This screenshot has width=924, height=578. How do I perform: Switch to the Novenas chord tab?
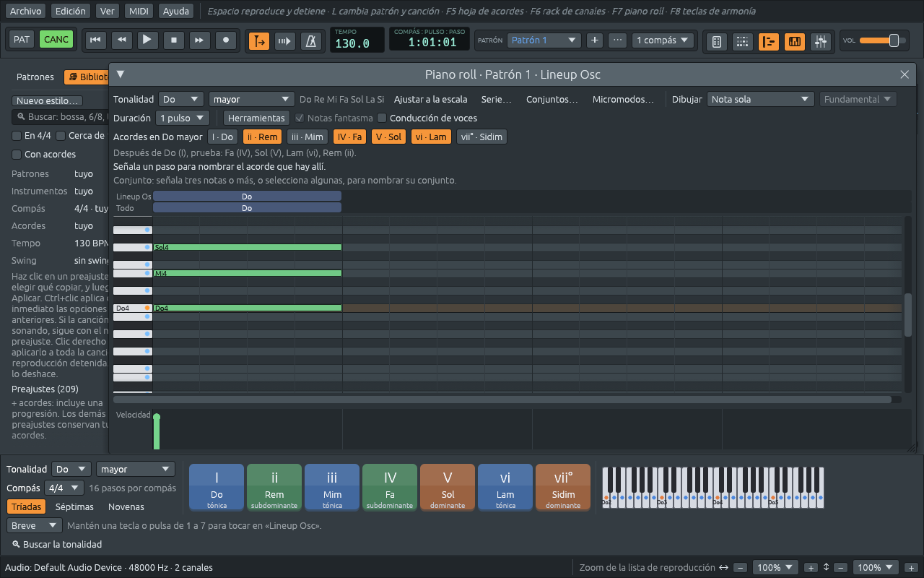(x=126, y=506)
